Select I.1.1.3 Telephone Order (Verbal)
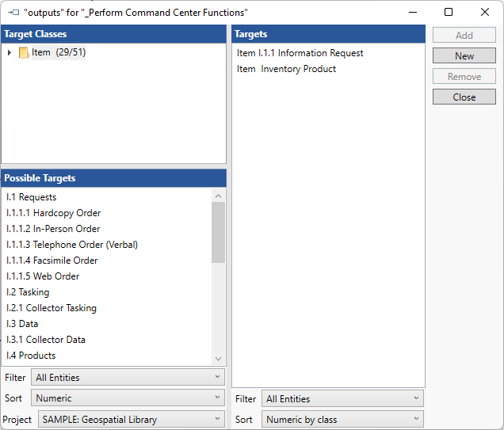This screenshot has height=430, width=504. pyautogui.click(x=72, y=245)
